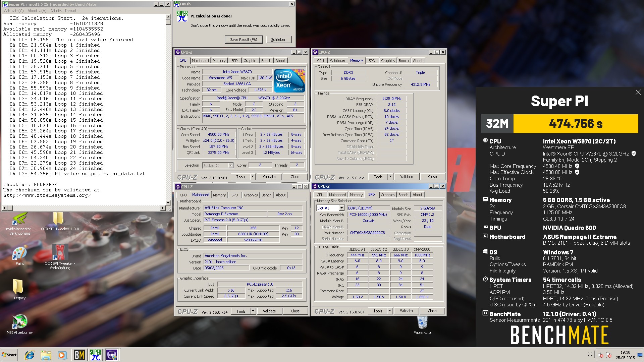Click DE language indicator in tray
644x362 pixels.
(x=590, y=354)
